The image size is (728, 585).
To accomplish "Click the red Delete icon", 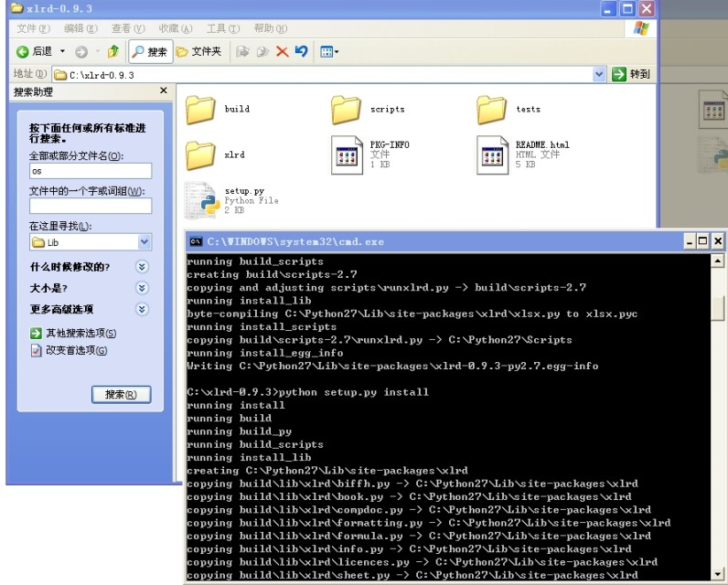I will click(282, 51).
